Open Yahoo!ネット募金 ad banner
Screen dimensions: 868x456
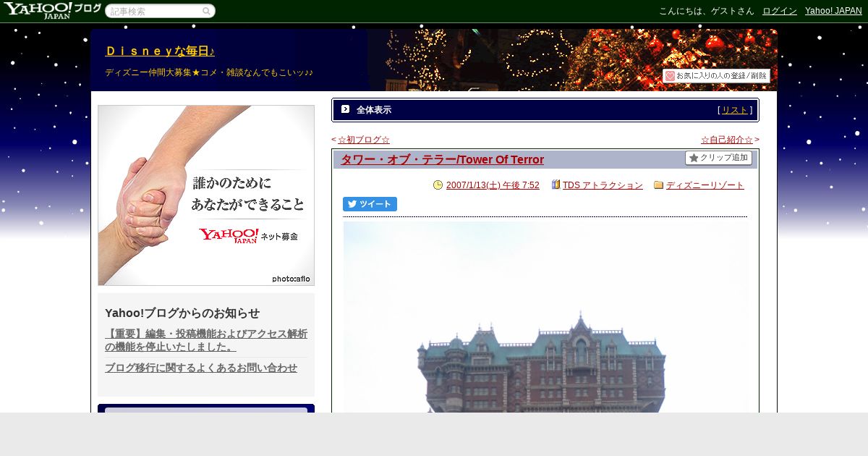206,195
